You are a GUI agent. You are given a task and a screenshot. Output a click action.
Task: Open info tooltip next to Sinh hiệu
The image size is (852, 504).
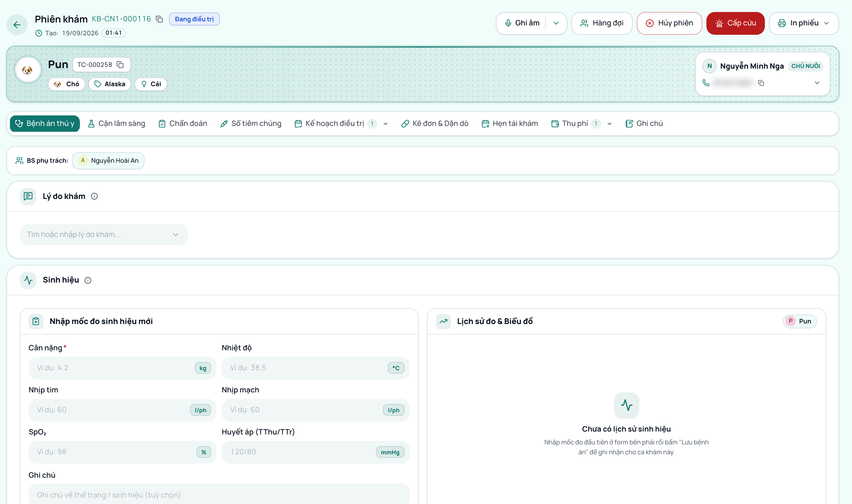[x=88, y=280]
